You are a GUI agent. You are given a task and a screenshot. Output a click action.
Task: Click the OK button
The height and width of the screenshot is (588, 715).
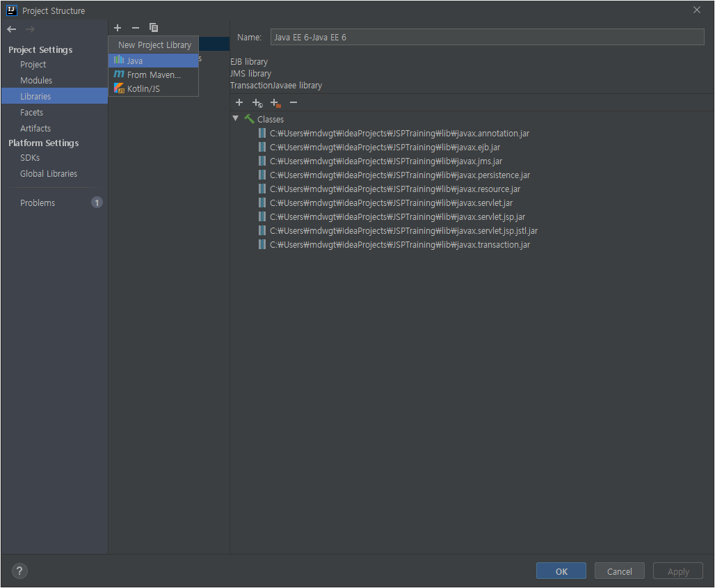(561, 571)
